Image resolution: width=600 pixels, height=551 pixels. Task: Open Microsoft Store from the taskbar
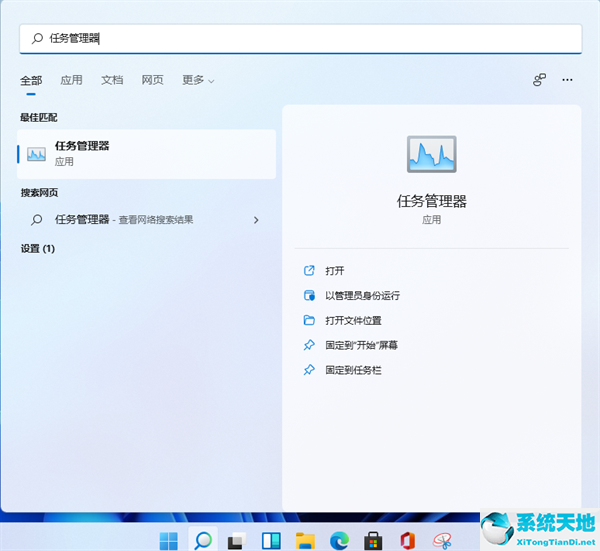point(373,541)
